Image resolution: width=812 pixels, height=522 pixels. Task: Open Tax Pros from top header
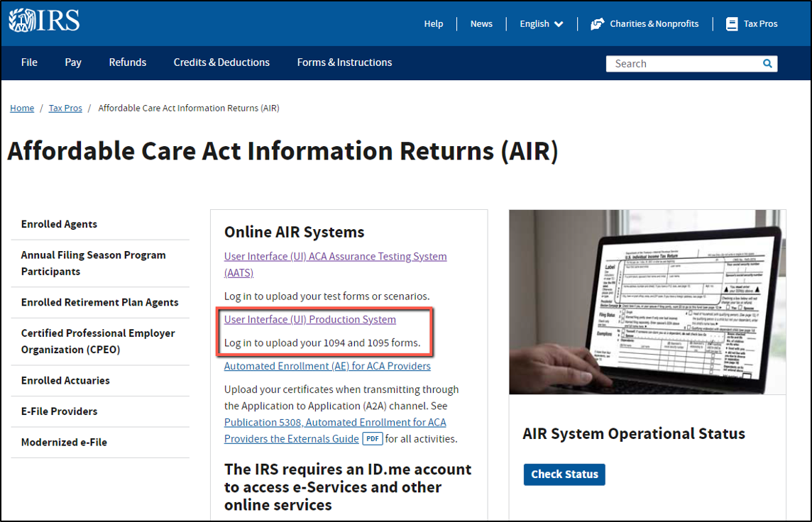point(760,24)
